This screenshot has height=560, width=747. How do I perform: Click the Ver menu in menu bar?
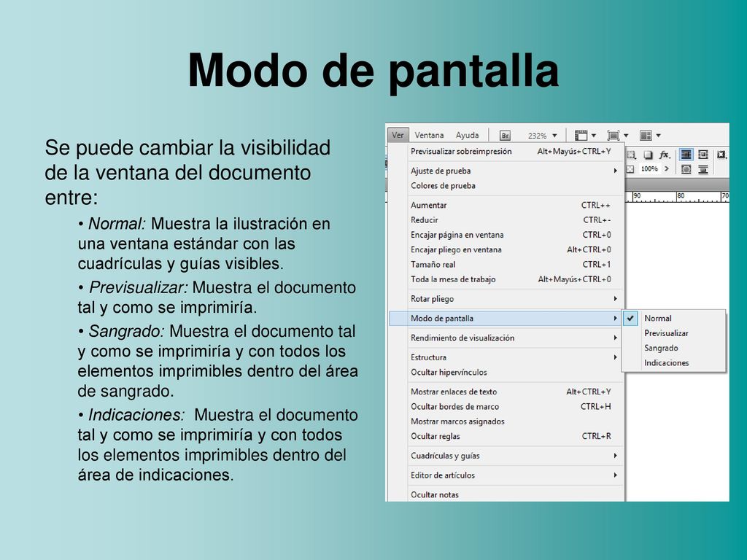pyautogui.click(x=398, y=135)
